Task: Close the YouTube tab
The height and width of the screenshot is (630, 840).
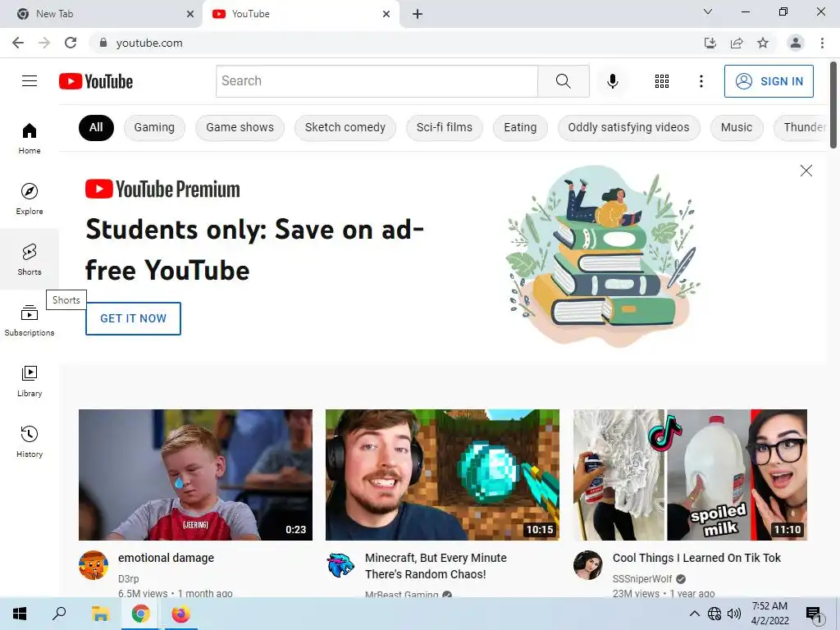Action: click(386, 14)
